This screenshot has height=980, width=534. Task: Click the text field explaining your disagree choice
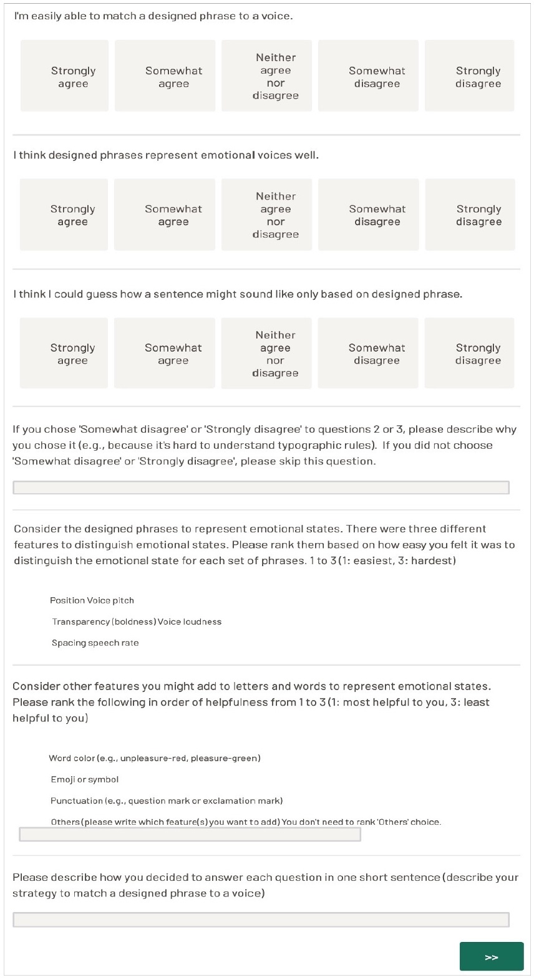click(x=261, y=488)
